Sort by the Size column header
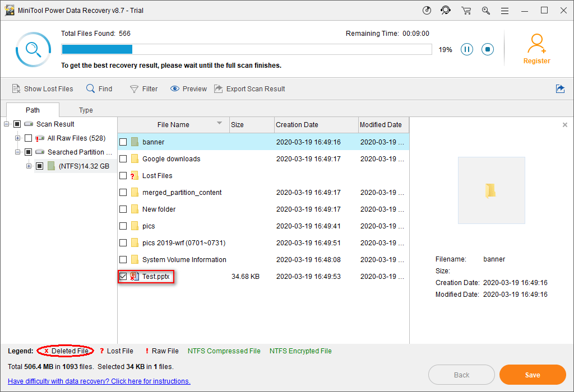Image resolution: width=574 pixels, height=392 pixels. point(252,125)
